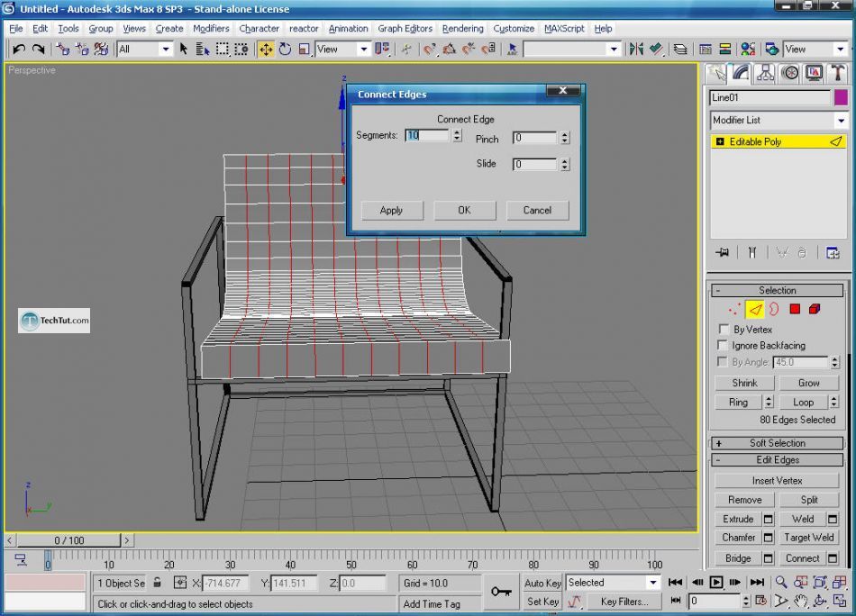Select Polygon sub-object level icon

pos(795,310)
